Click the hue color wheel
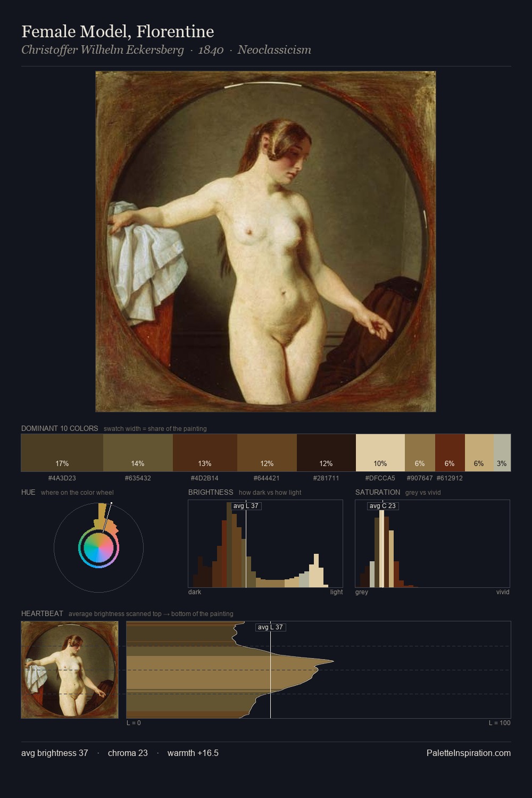Viewport: 532px width, 798px height. click(98, 547)
